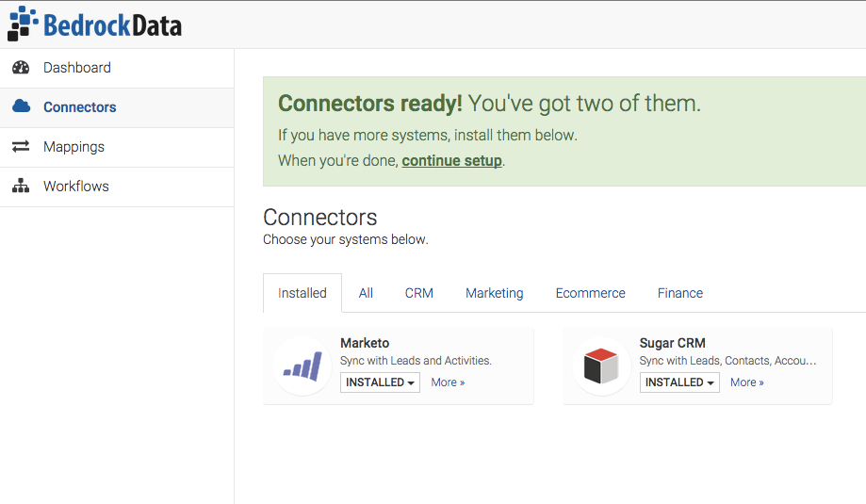Switch to the CRM tab
The height and width of the screenshot is (504, 866).
[x=419, y=293]
